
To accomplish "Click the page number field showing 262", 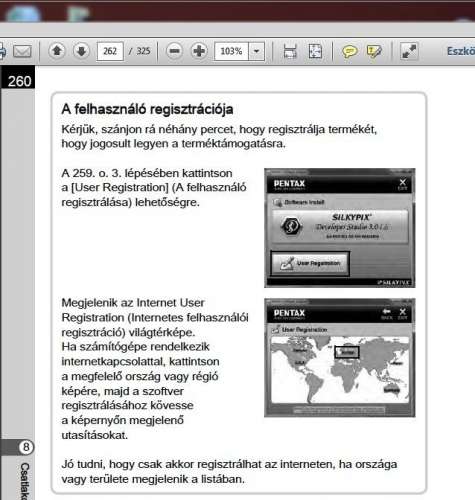I will pyautogui.click(x=110, y=51).
